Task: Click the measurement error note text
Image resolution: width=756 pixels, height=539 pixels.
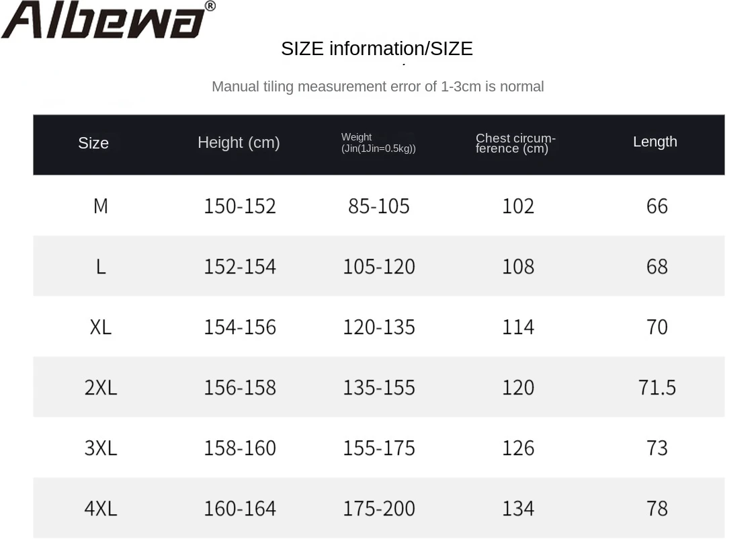Action: pyautogui.click(x=378, y=86)
